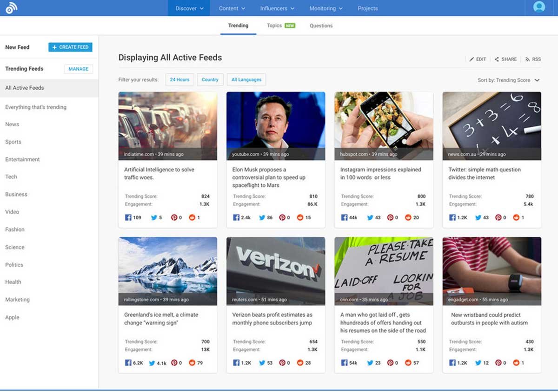
Task: Click the BuzzSumo logo icon
Action: click(x=12, y=8)
